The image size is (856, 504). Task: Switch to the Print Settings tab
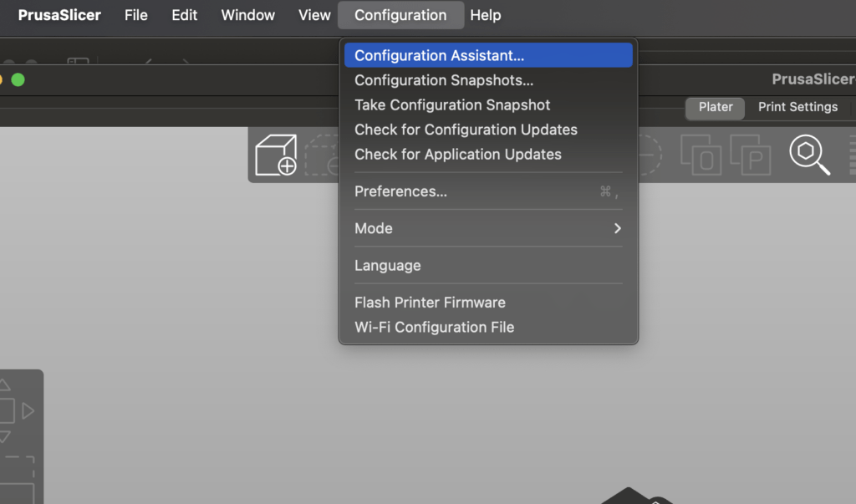click(797, 107)
